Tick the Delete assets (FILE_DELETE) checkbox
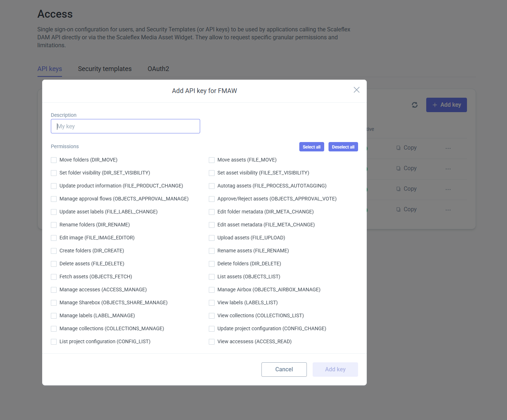This screenshot has height=420, width=507. pos(54,264)
